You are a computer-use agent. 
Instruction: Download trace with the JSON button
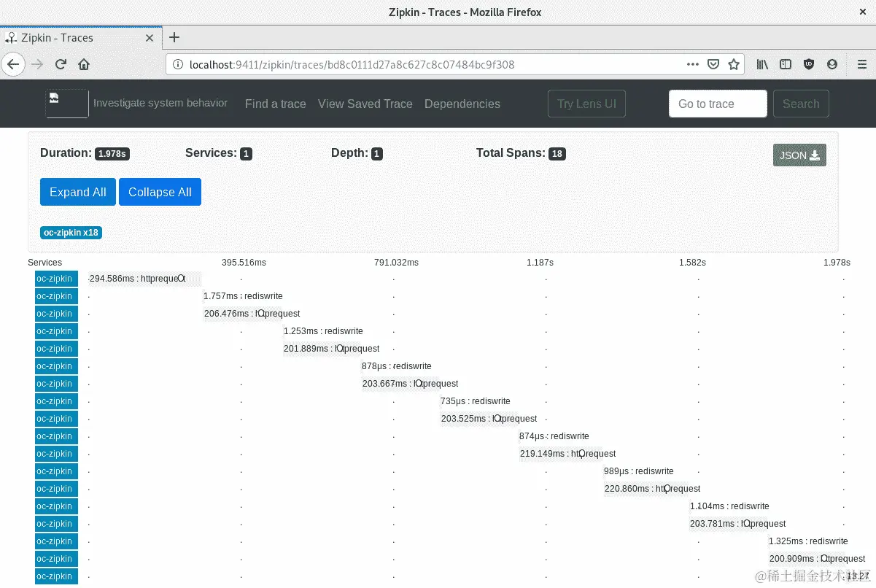799,155
